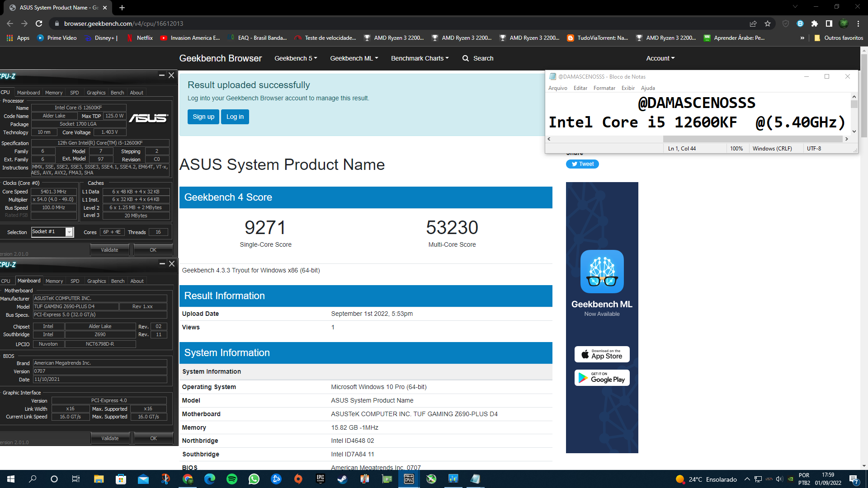Show hidden system tray icons

click(747, 479)
